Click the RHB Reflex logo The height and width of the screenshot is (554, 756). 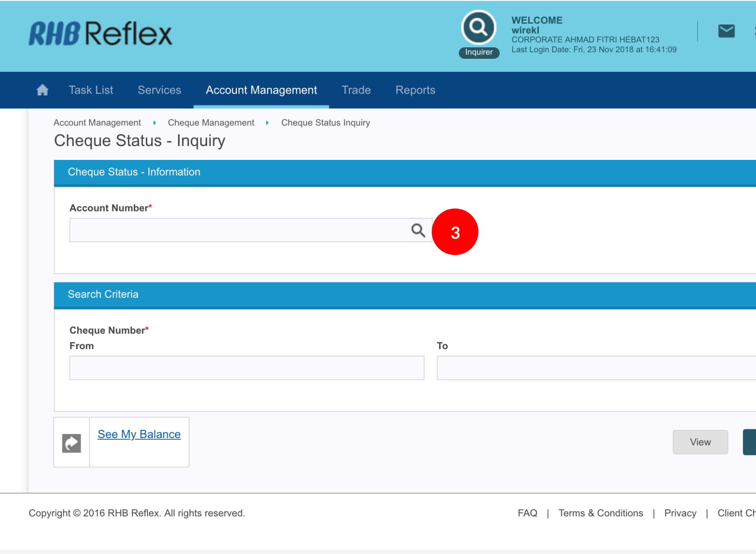click(100, 34)
